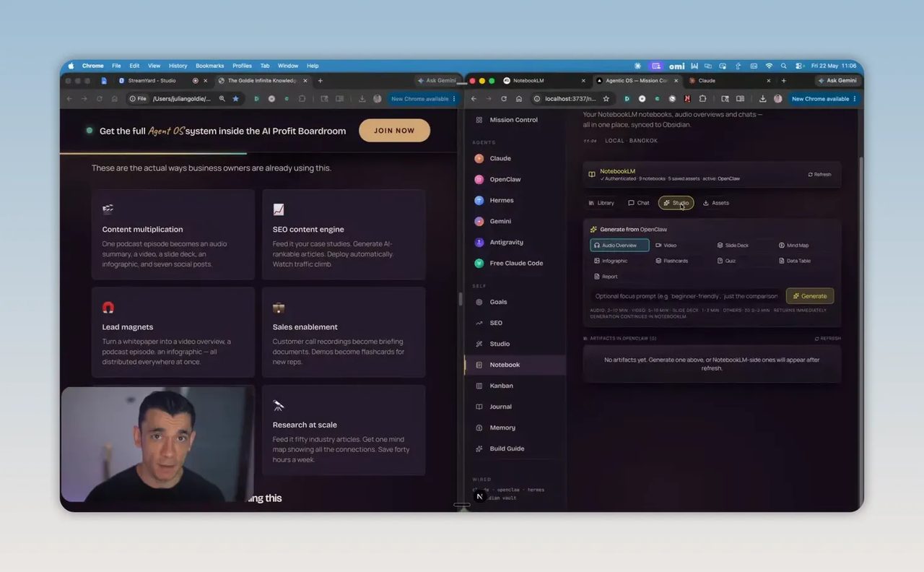924x572 pixels.
Task: Click the Research at scale card
Action: [x=344, y=430]
